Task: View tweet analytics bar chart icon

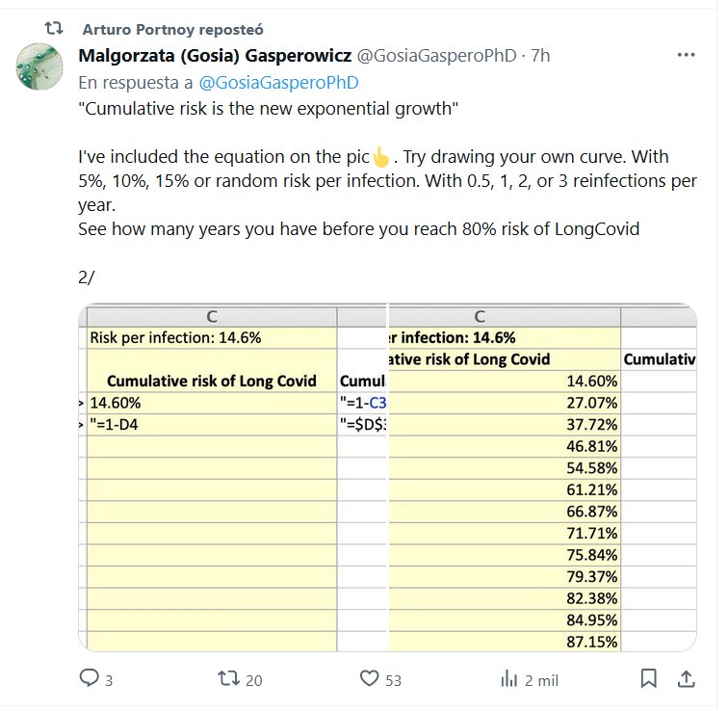Action: 509,678
